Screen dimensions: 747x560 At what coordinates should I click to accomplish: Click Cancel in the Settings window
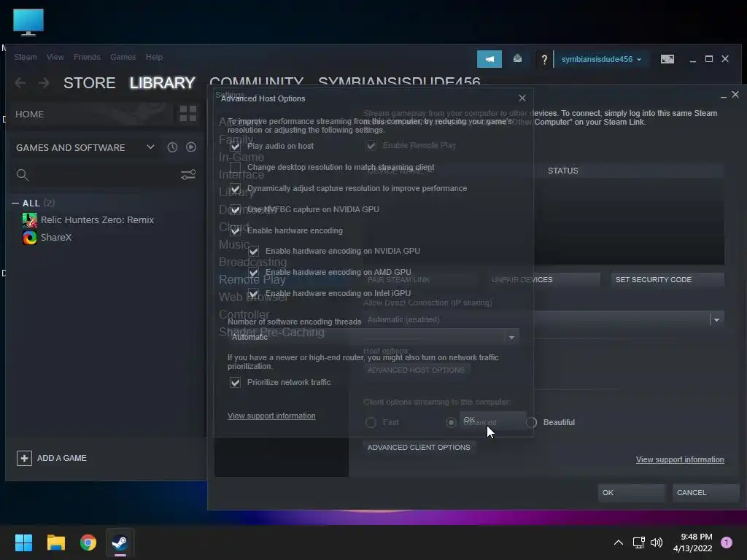point(705,493)
